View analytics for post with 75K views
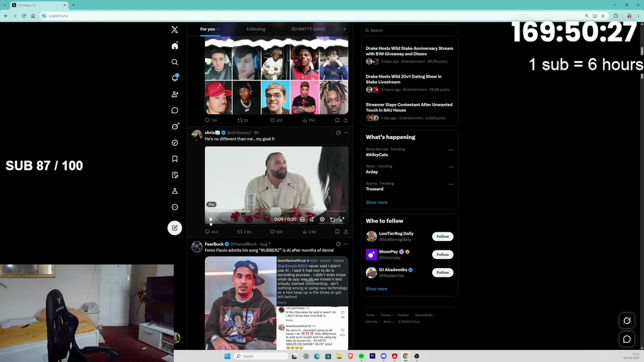The height and width of the screenshot is (362, 644). (308, 120)
